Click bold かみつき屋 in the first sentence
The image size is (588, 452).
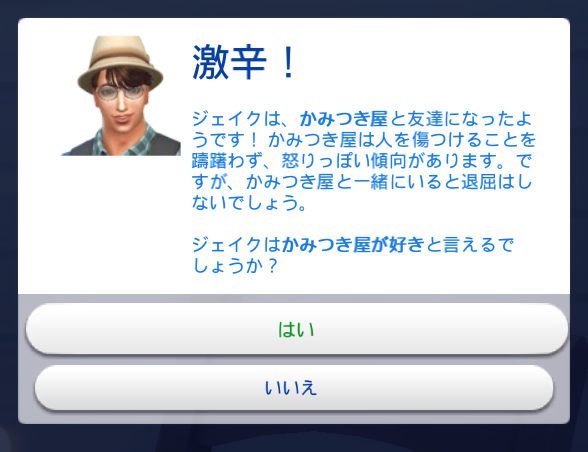tap(344, 119)
